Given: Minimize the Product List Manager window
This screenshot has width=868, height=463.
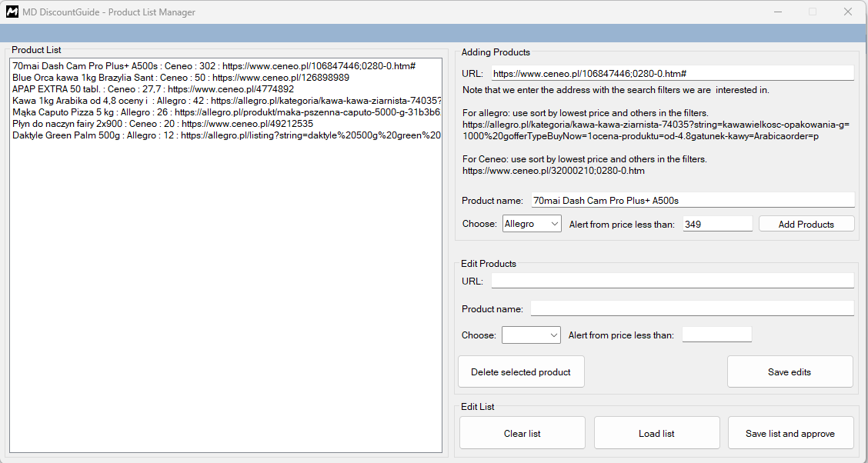Looking at the screenshot, I should (x=778, y=12).
